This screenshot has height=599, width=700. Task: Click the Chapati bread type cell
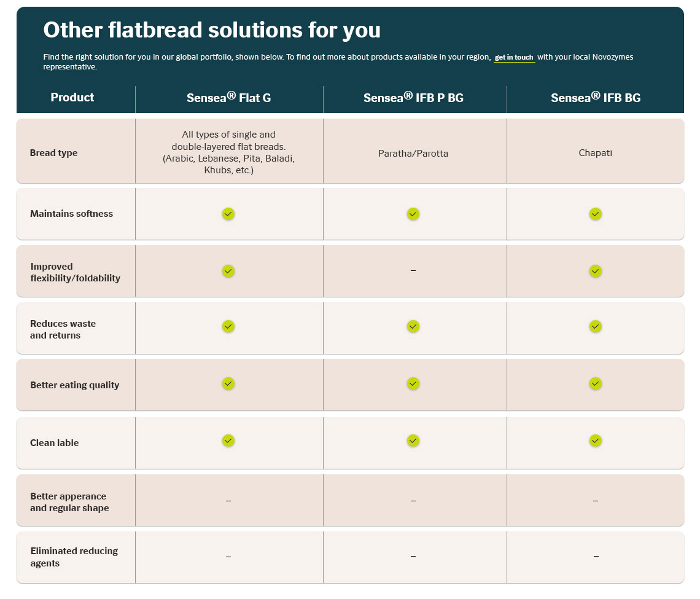595,153
